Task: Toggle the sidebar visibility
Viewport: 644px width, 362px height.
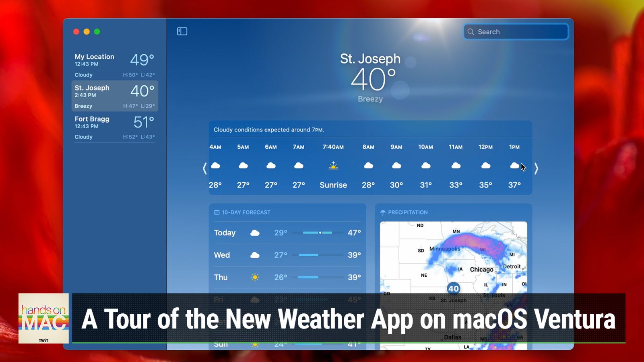Action: (182, 31)
